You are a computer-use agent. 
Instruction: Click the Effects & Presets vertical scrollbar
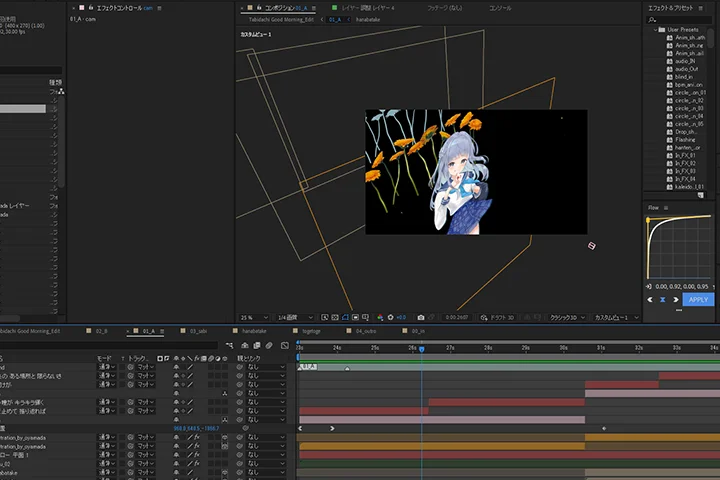(711, 38)
